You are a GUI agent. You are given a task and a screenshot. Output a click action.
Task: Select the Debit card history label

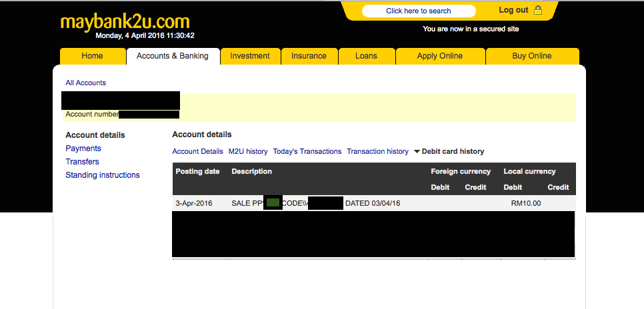[x=453, y=151]
